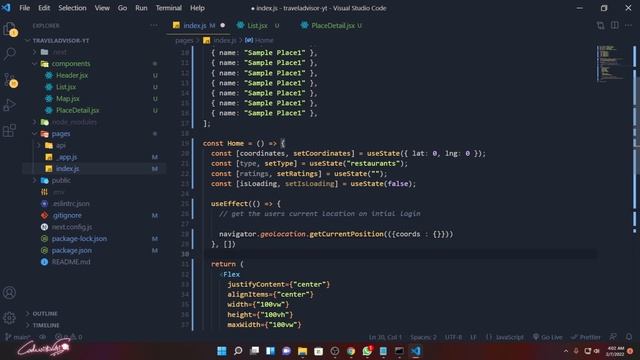This screenshot has width=640, height=360.
Task: Open the Search view in activity bar
Action: coord(9,53)
